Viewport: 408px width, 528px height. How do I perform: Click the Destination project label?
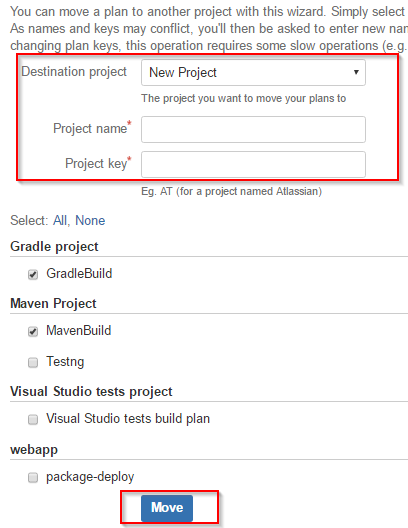point(74,72)
